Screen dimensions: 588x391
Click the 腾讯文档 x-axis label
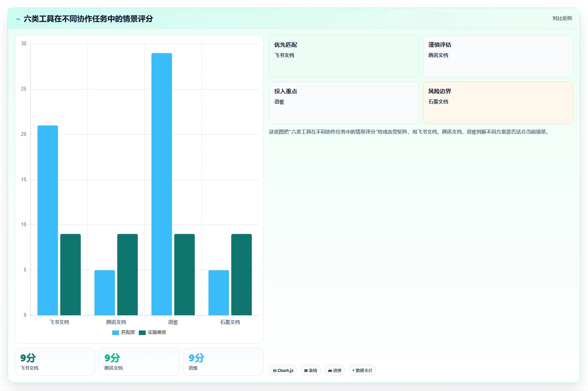[116, 322]
